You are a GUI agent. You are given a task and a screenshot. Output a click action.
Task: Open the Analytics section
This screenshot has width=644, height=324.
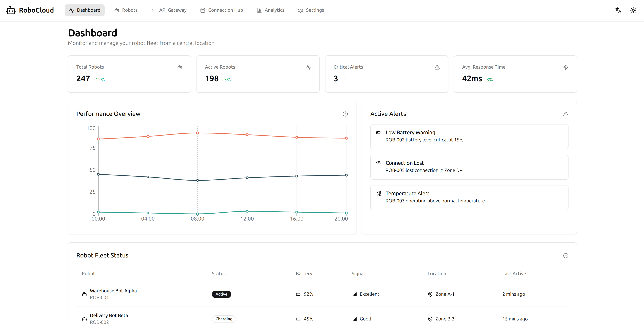[270, 10]
